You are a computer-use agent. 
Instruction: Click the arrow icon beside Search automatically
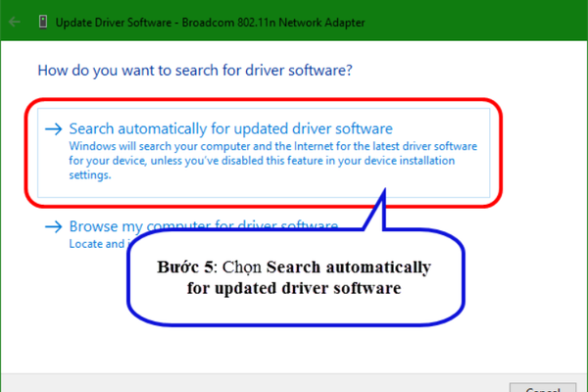click(x=53, y=128)
